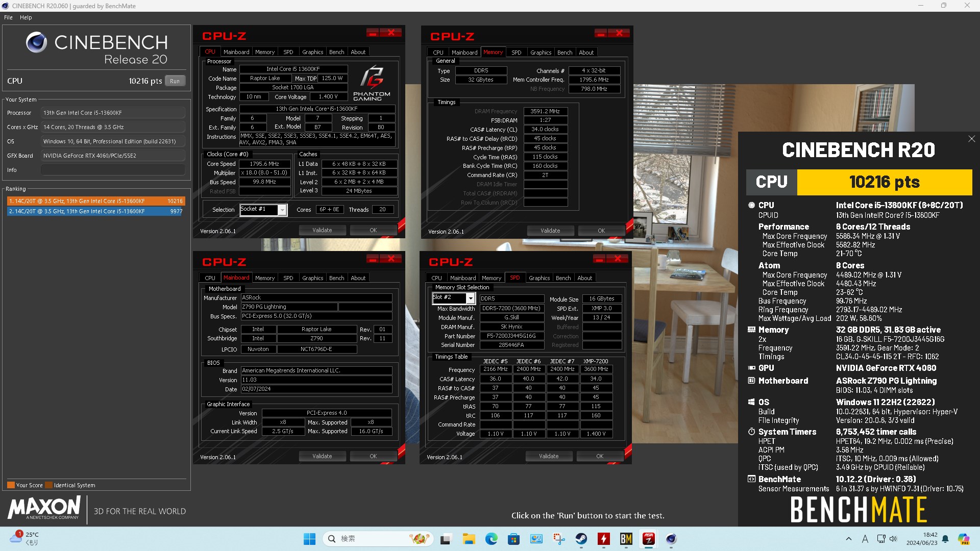The height and width of the screenshot is (551, 980).
Task: Launch Snipping Tool from the taskbar
Action: coord(558,539)
